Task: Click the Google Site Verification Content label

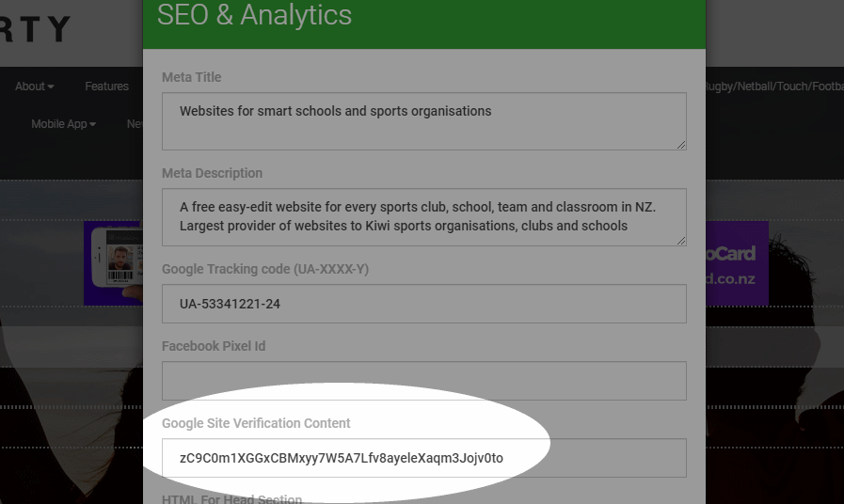Action: (x=256, y=423)
